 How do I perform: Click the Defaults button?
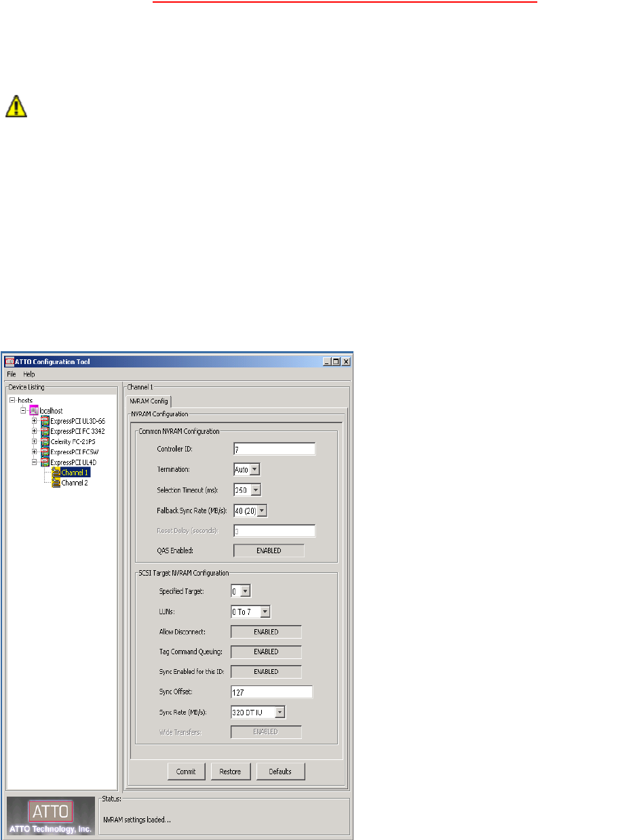[x=280, y=772]
